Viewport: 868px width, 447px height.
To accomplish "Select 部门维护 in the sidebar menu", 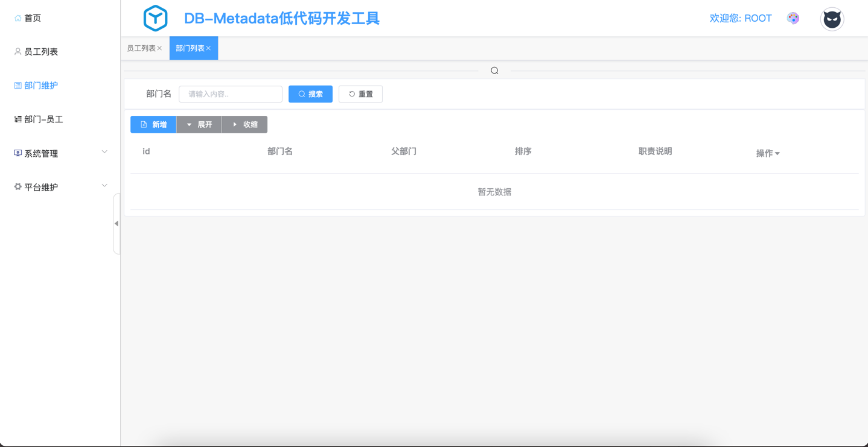I will 40,86.
